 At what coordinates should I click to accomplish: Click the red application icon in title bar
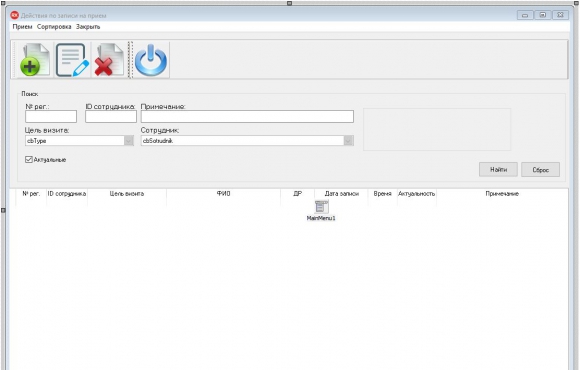[x=14, y=15]
